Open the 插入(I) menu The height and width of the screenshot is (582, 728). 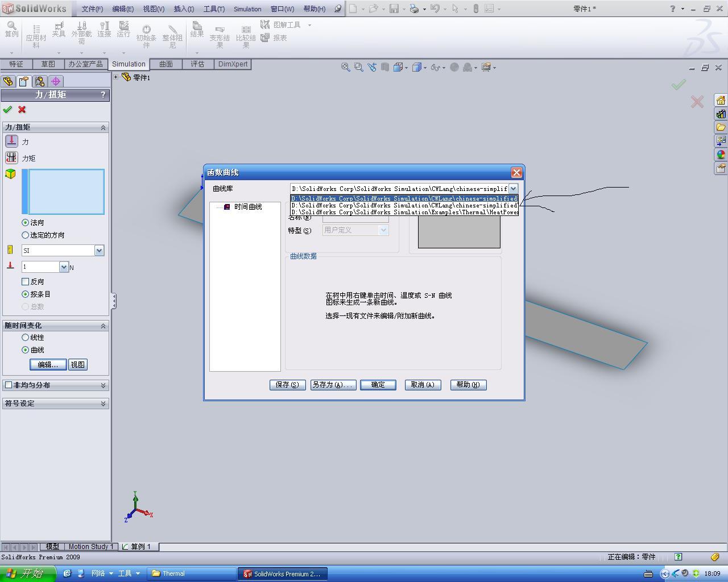(184, 9)
